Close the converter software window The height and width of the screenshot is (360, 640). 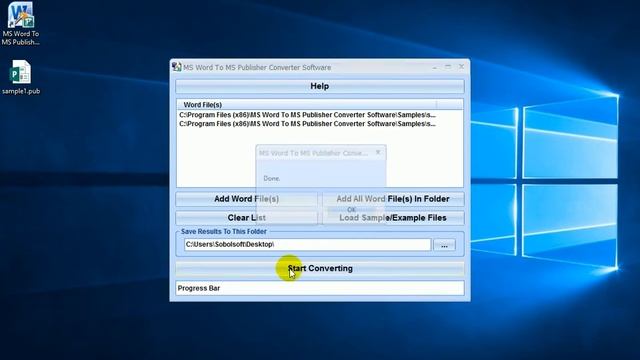tap(461, 67)
